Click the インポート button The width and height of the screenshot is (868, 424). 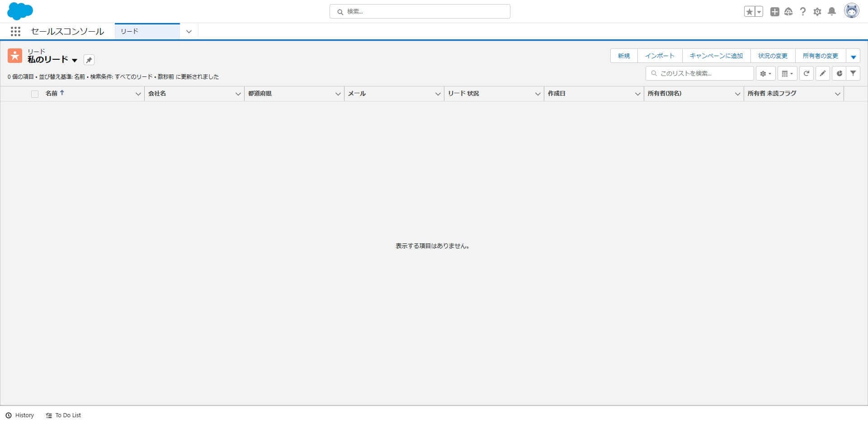pos(660,56)
